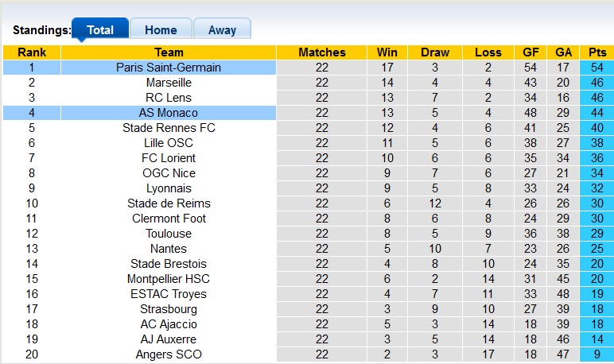Click the Pts column header
The image size is (614, 364).
(x=597, y=52)
